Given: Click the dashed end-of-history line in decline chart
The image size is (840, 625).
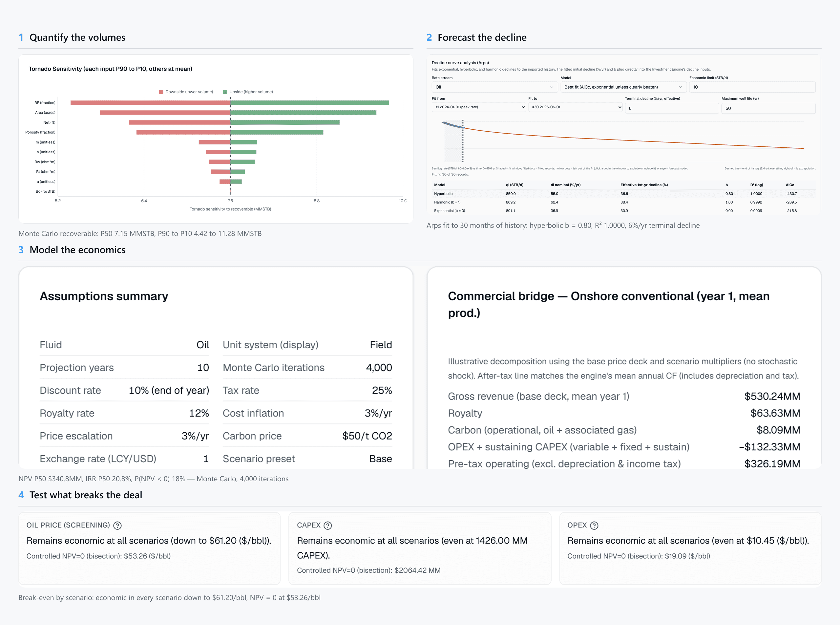Looking at the screenshot, I should coord(463,141).
